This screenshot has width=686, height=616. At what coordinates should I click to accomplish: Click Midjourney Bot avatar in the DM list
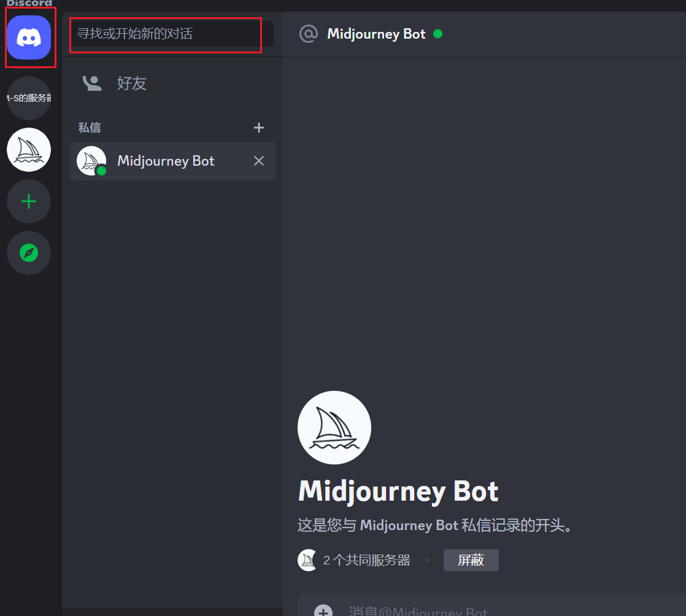91,161
